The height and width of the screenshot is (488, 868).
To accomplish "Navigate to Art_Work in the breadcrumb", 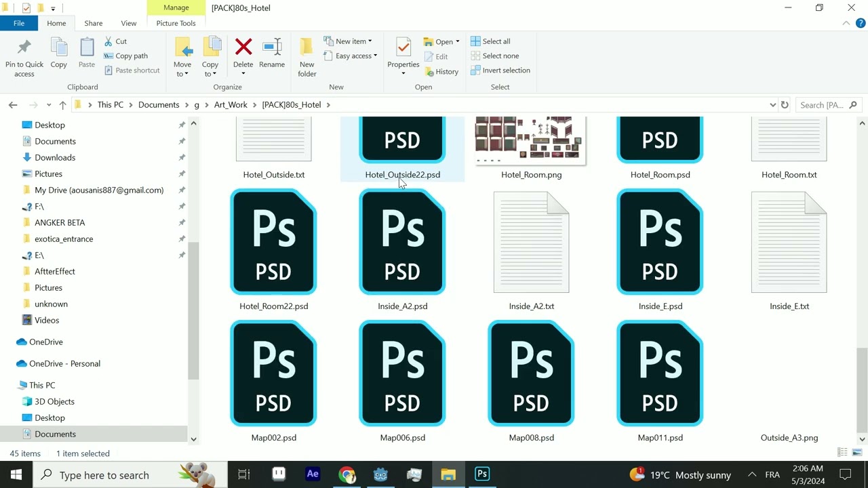I will click(x=231, y=105).
